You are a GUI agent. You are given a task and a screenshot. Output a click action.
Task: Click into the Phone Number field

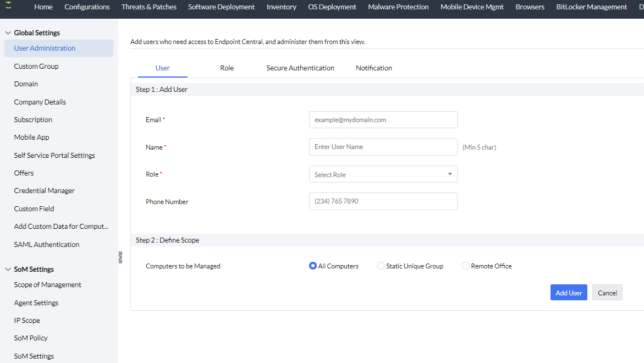click(383, 201)
